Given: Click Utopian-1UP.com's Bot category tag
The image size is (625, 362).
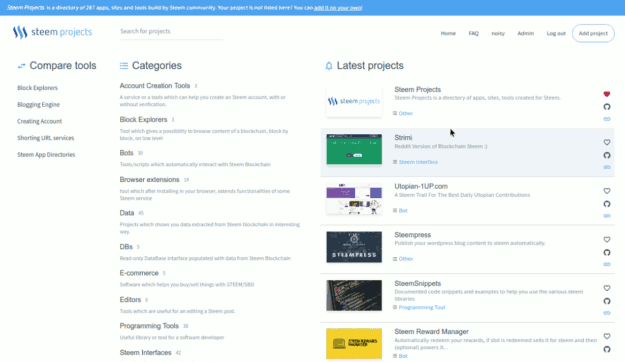Looking at the screenshot, I should coord(403,211).
